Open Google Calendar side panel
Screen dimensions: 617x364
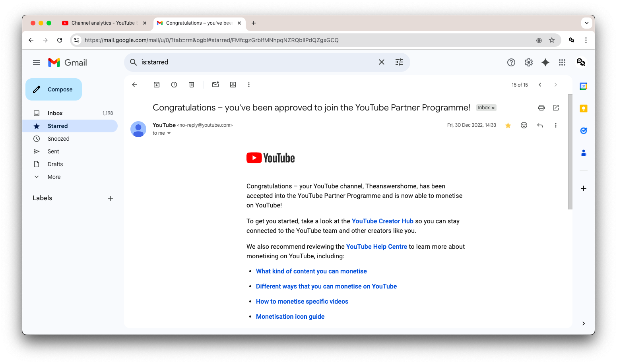[x=584, y=86]
